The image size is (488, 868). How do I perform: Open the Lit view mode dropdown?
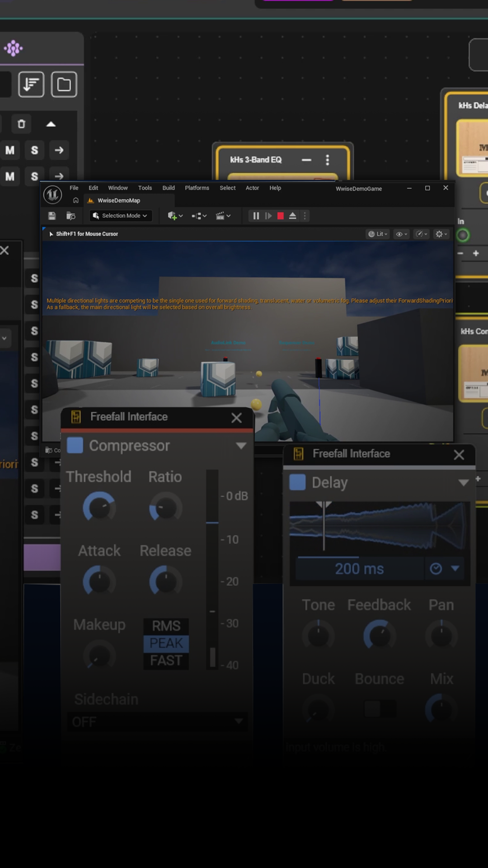(378, 234)
